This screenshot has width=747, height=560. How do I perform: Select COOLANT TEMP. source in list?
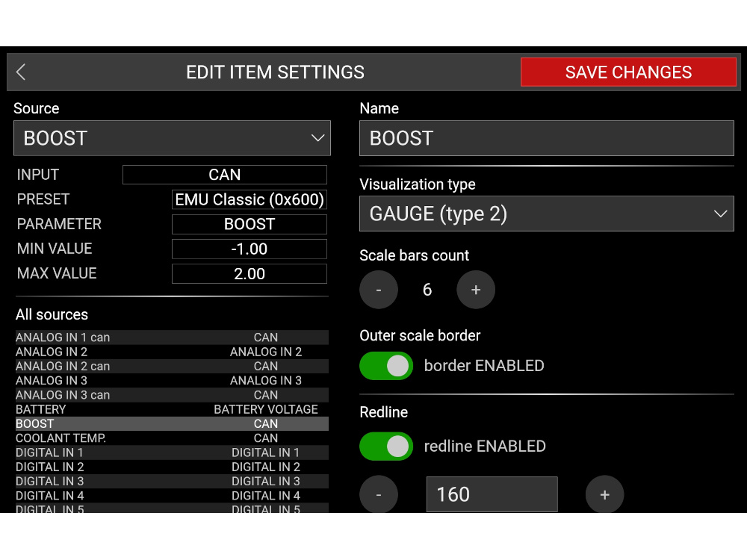[171, 438]
